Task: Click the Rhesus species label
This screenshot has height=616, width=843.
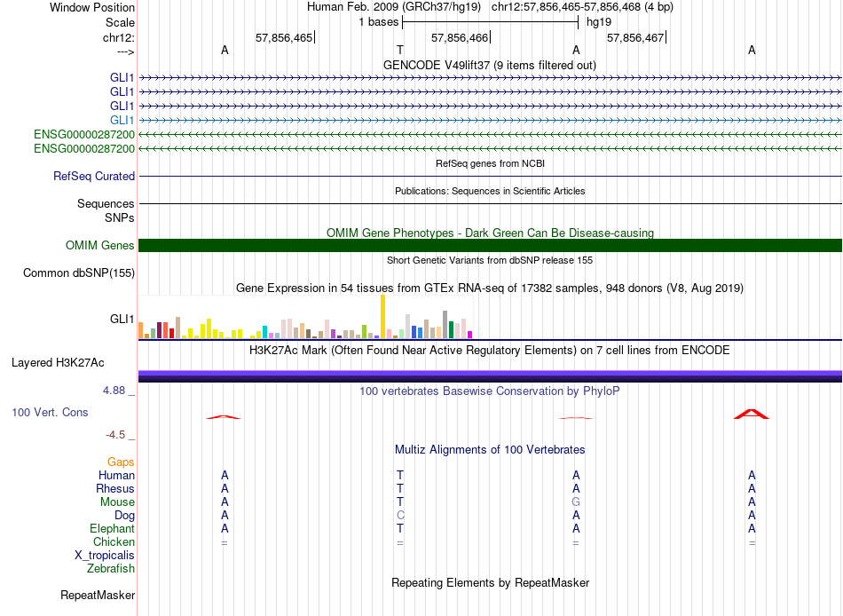Action: (x=115, y=488)
